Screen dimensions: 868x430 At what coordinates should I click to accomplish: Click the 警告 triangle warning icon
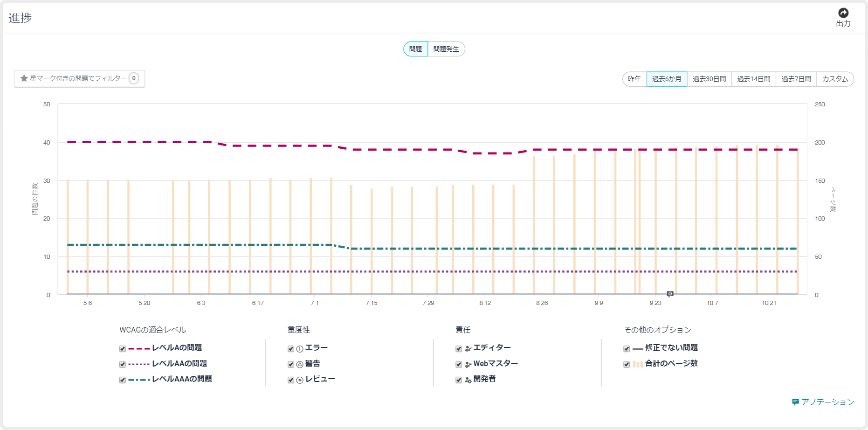coord(300,364)
